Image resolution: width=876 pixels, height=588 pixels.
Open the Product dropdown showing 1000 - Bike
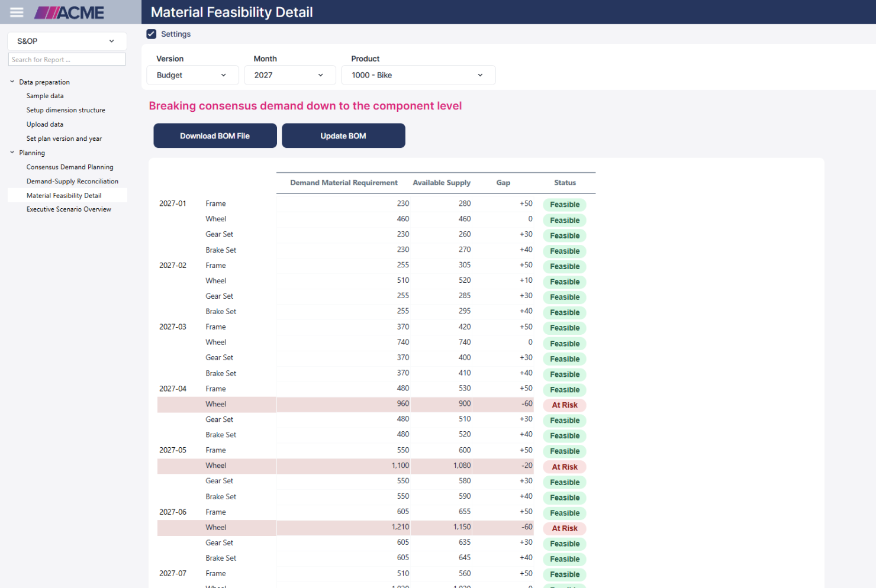pyautogui.click(x=418, y=75)
